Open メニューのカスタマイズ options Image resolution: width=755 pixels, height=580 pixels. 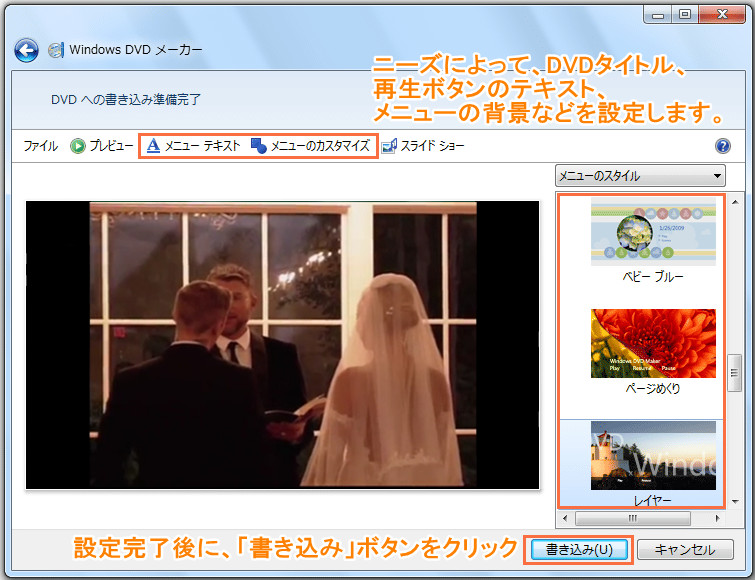pos(311,146)
